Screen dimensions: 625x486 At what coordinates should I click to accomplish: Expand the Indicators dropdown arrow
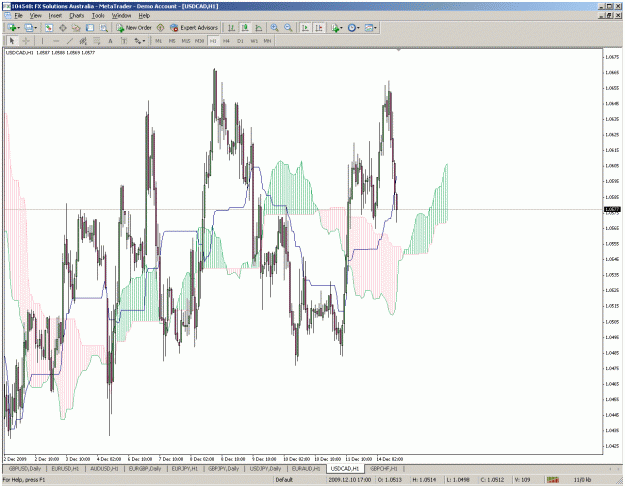click(342, 28)
